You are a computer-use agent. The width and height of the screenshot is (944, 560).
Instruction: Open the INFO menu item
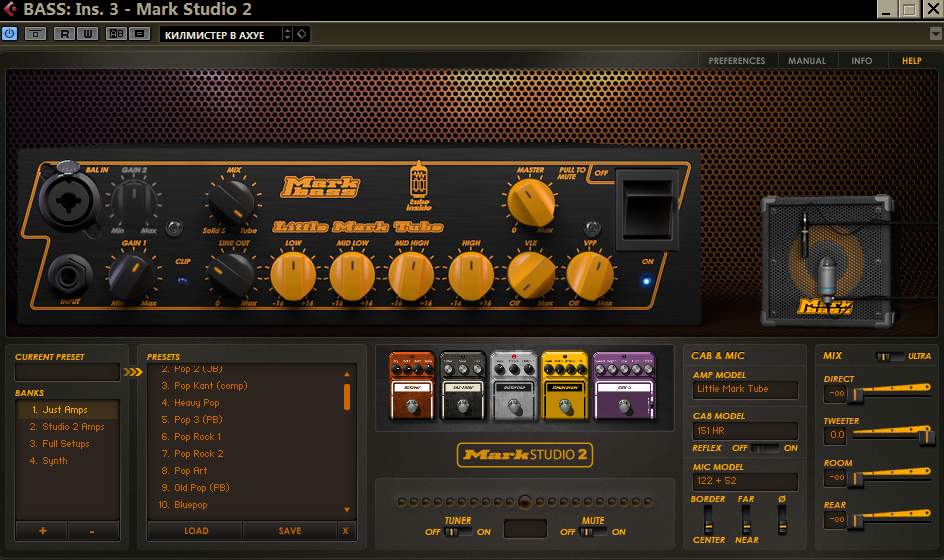pos(862,61)
